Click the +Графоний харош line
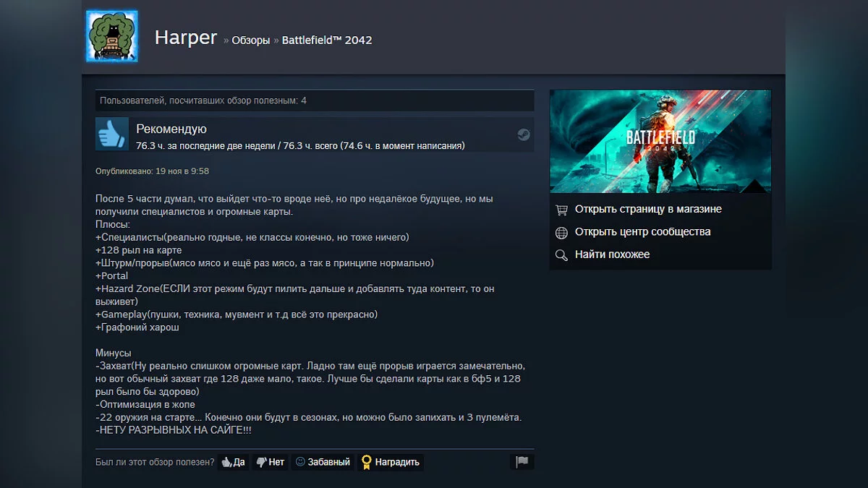Viewport: 868px width, 488px height. [137, 328]
